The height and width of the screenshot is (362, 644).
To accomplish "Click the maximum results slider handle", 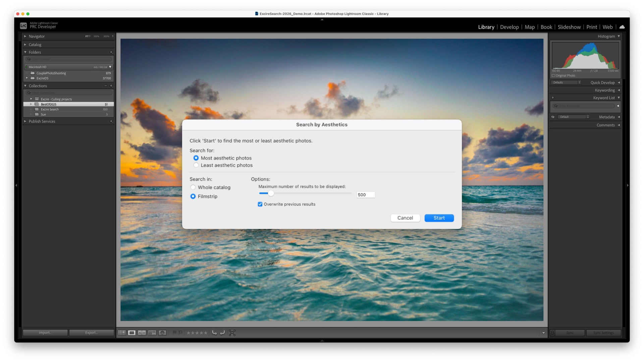I will [271, 193].
